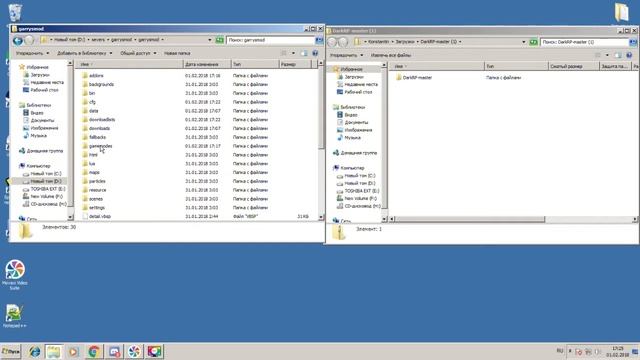
Task: Click Konstantin breadcrumb in DarkRP-master address bar
Action: 378,42
